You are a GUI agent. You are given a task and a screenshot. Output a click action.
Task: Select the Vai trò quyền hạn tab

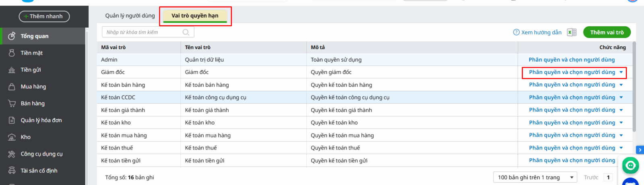[195, 16]
